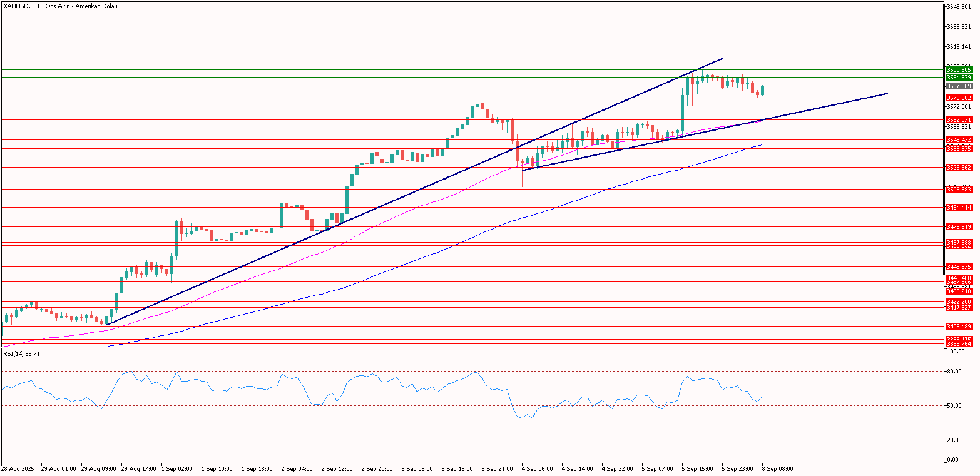Image resolution: width=980 pixels, height=476 pixels.
Task: Select the red 3430.218 level label
Action: pyautogui.click(x=958, y=291)
